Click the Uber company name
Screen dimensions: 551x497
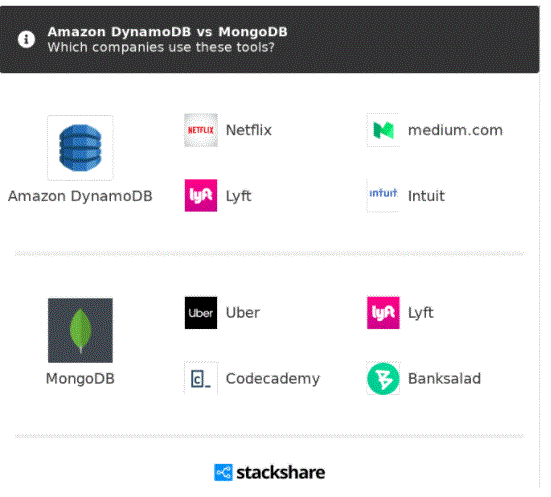[243, 312]
